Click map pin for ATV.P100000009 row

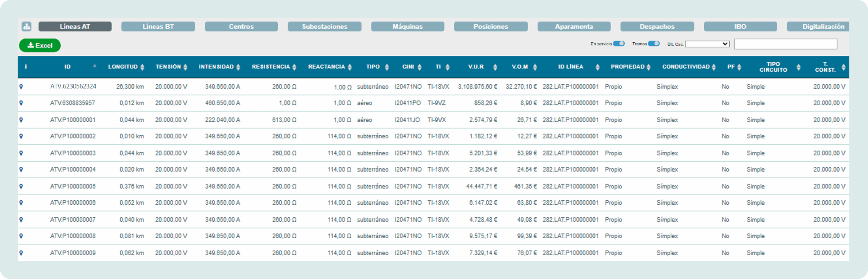[21, 253]
